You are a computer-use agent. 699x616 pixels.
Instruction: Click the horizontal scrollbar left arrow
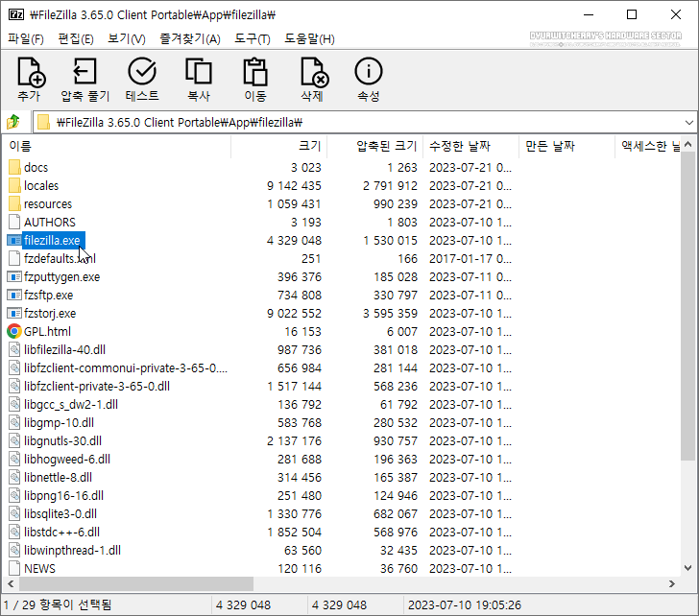point(12,584)
